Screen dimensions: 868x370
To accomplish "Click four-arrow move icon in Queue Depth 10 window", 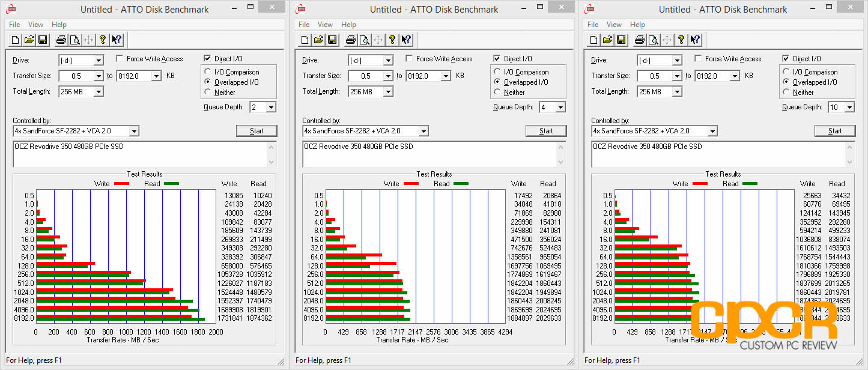I will point(667,40).
